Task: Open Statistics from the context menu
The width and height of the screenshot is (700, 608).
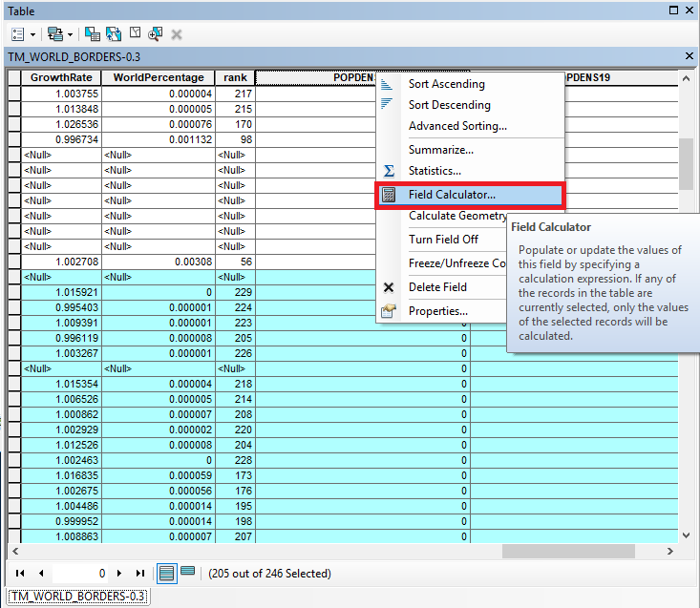Action: pos(435,171)
